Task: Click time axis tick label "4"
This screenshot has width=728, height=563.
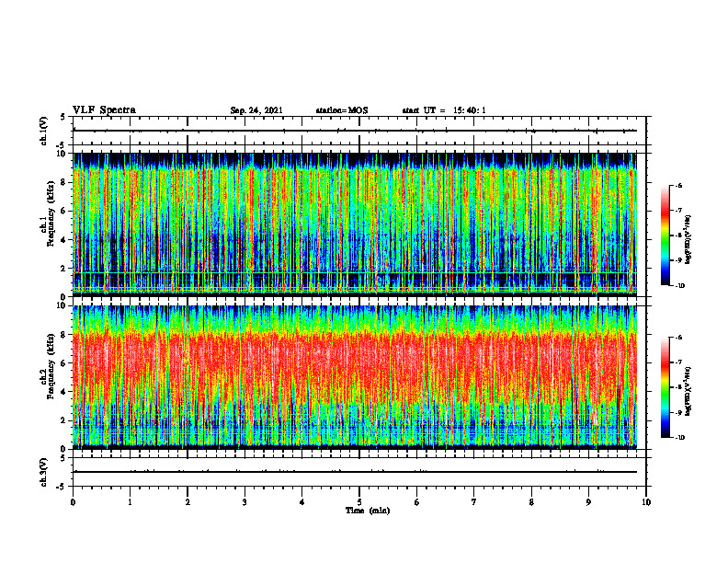Action: 302,502
